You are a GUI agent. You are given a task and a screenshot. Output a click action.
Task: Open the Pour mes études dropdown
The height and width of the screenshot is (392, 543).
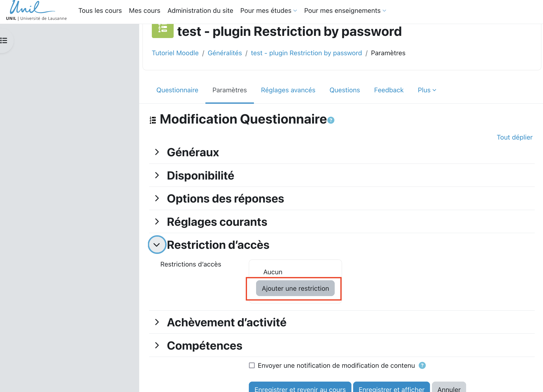click(268, 11)
